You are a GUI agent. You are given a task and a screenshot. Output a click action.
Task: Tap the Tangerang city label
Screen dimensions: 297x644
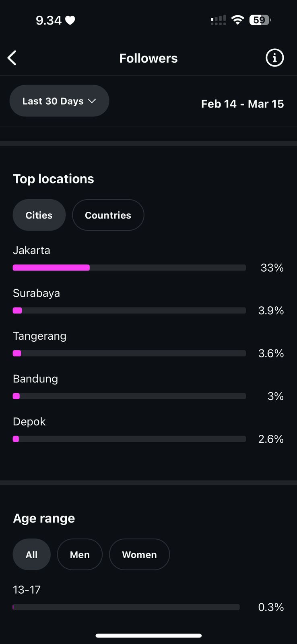pos(39,336)
